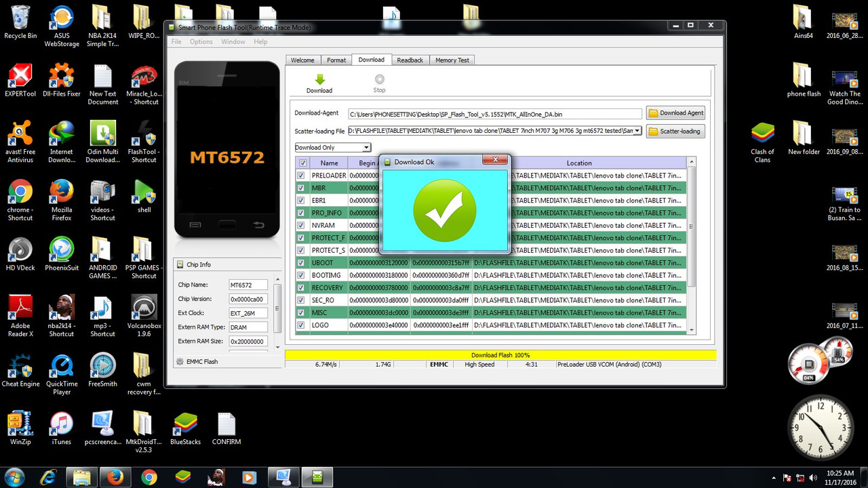Screen dimensions: 868x488
Task: Switch to the Format tab
Action: point(336,60)
